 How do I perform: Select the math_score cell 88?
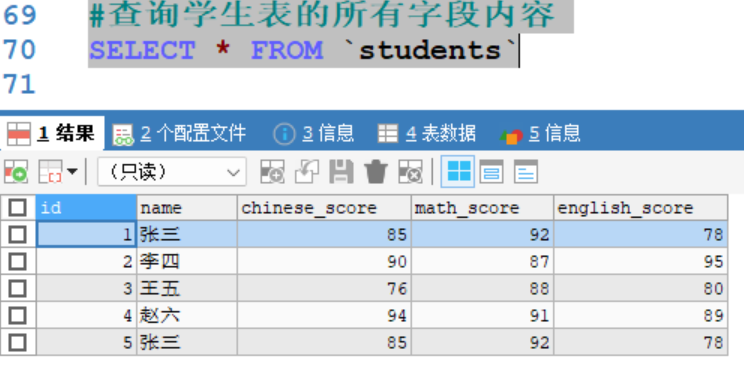482,288
